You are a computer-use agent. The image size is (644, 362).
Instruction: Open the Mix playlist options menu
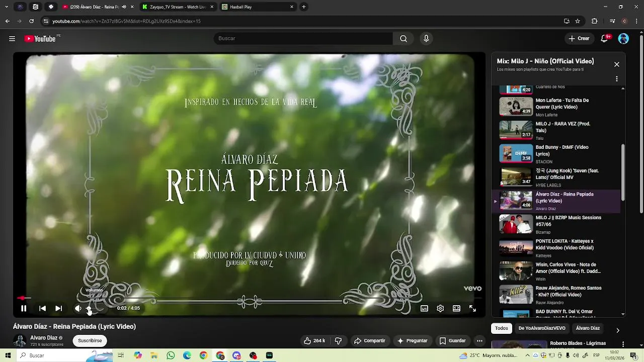tap(617, 79)
